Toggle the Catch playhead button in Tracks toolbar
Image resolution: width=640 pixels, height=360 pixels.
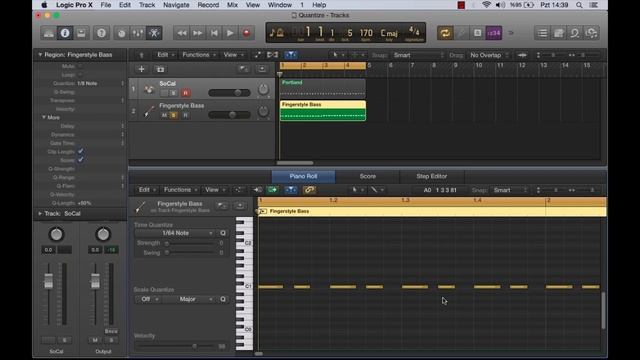coord(290,55)
